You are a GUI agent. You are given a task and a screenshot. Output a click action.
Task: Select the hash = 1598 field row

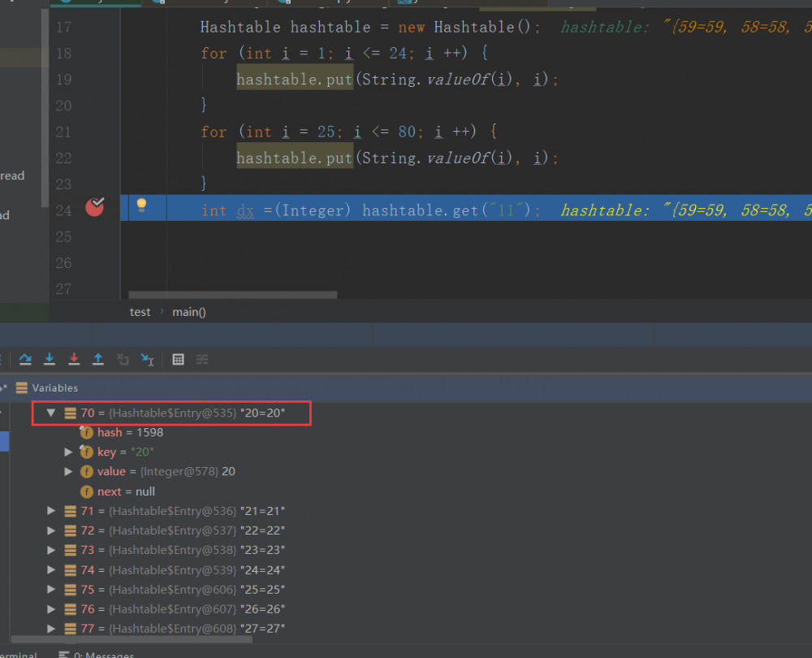130,433
